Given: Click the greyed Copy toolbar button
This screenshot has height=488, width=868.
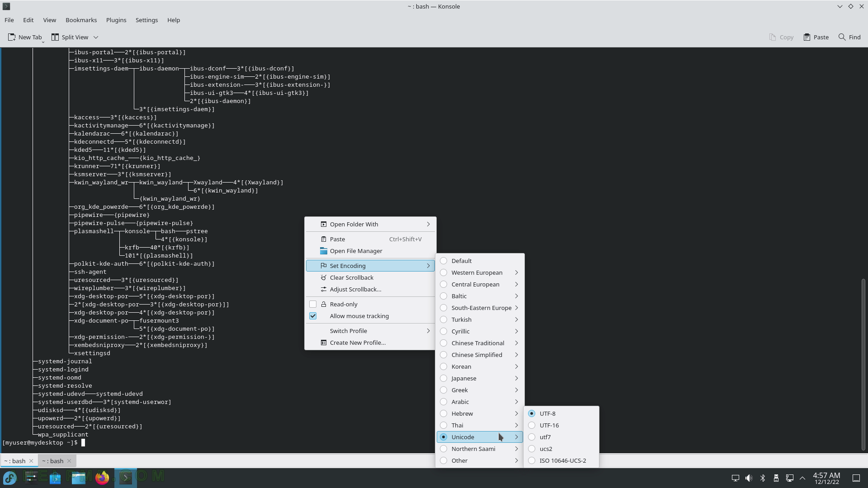Looking at the screenshot, I should (x=781, y=37).
